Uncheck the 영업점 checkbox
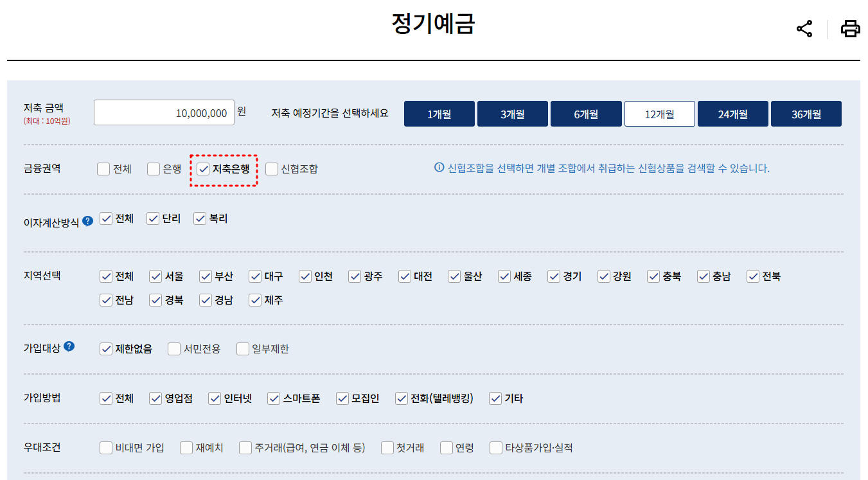 coord(155,398)
